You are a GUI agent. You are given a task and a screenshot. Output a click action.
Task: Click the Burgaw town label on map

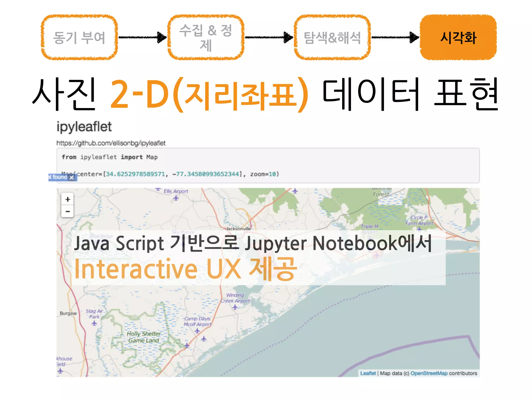tap(68, 313)
